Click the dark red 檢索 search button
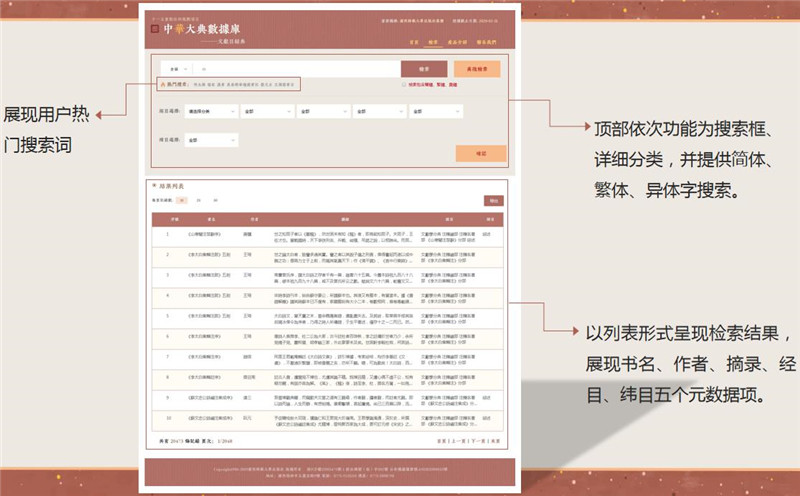 (x=423, y=69)
